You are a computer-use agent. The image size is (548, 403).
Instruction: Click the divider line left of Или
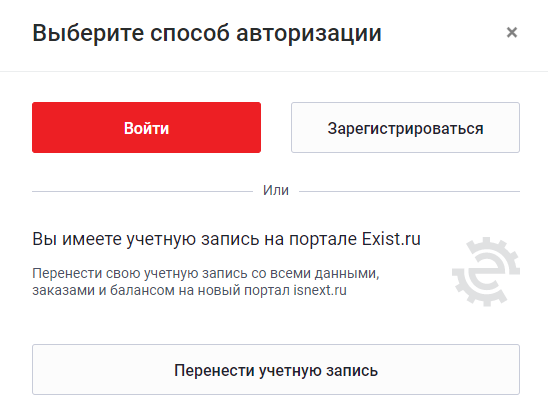pos(142,191)
